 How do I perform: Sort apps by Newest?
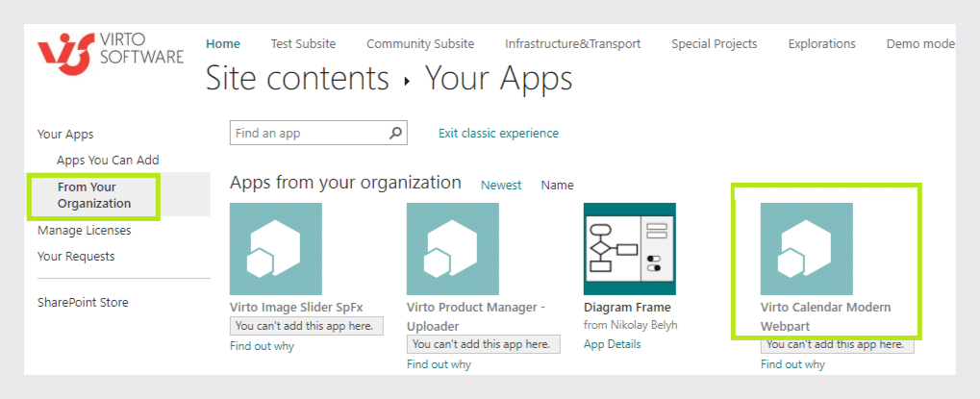[x=501, y=185]
